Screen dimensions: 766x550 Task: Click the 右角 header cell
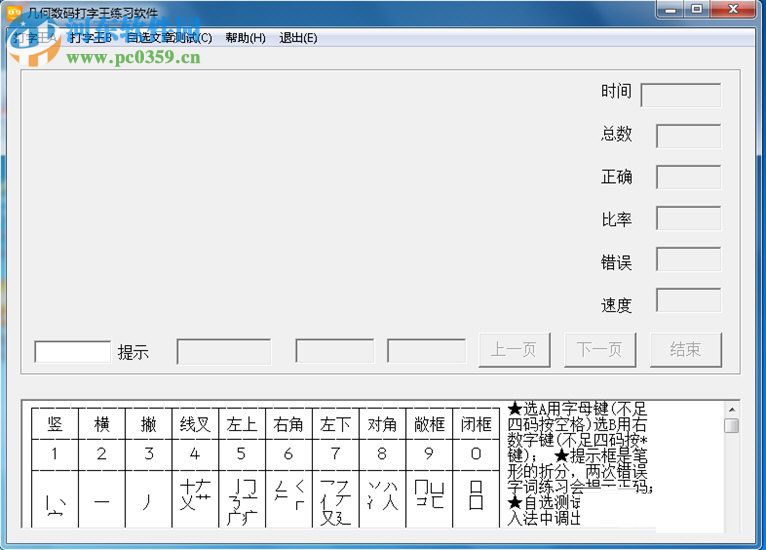289,423
